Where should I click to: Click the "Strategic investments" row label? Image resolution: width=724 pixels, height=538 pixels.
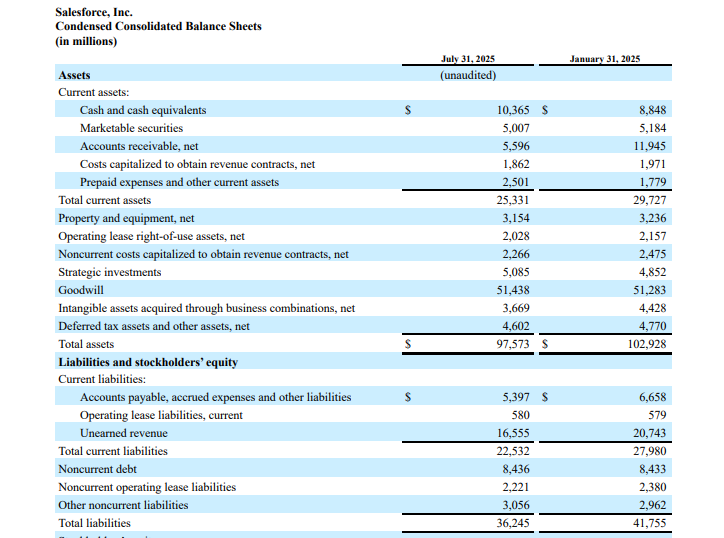[x=109, y=272]
